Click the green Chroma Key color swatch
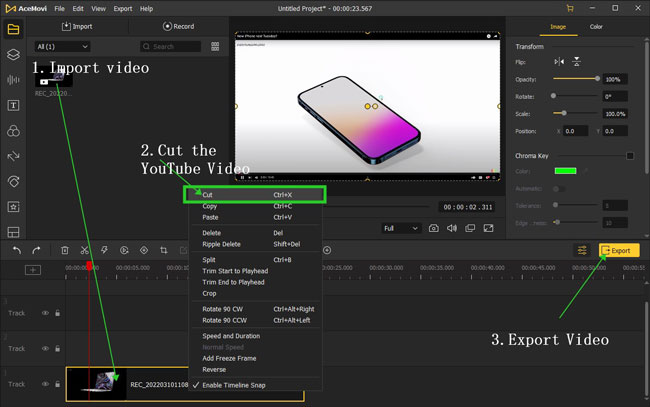650x407 pixels. 565,171
